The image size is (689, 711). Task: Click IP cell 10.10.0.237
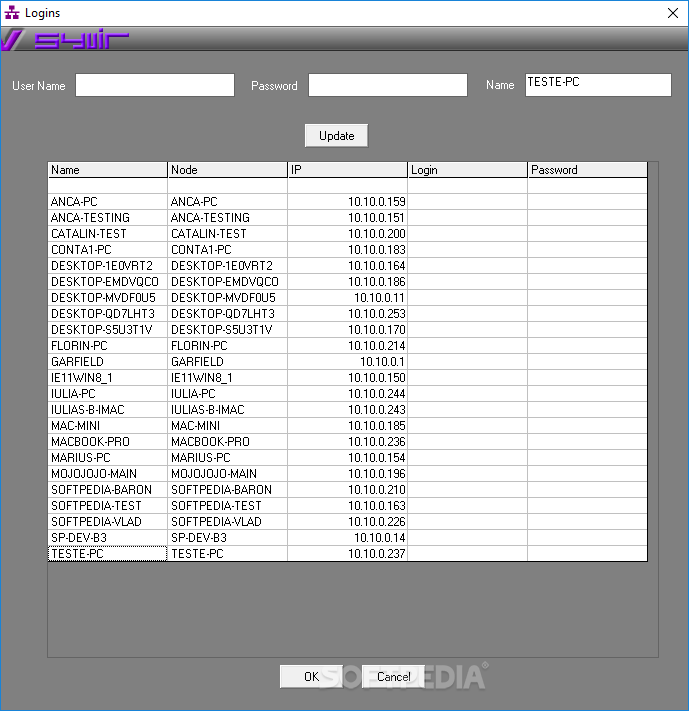[347, 554]
